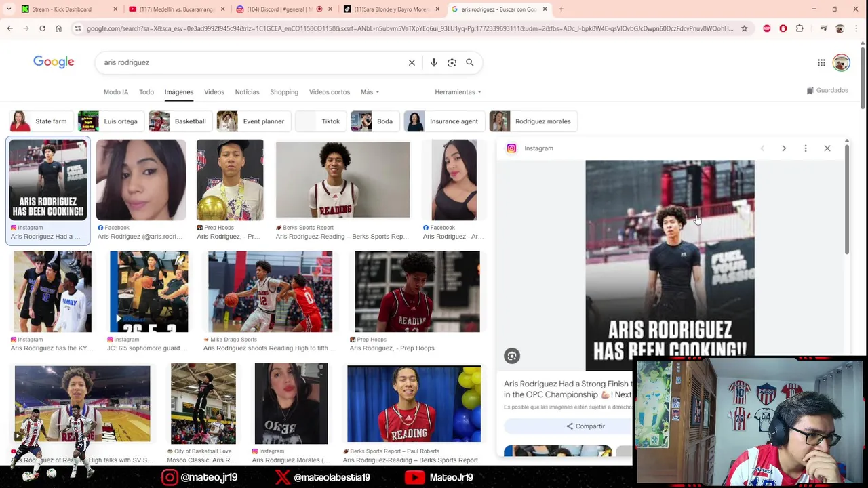This screenshot has width=868, height=488.
Task: Select the Shopping results tab
Action: [284, 92]
